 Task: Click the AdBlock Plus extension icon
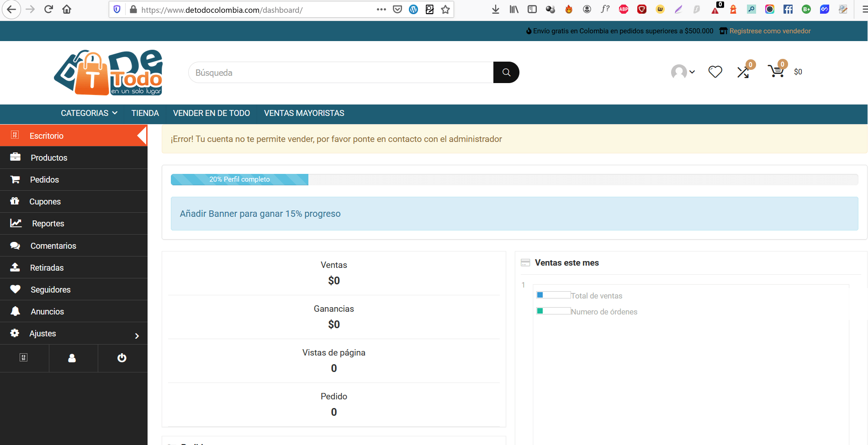624,9
